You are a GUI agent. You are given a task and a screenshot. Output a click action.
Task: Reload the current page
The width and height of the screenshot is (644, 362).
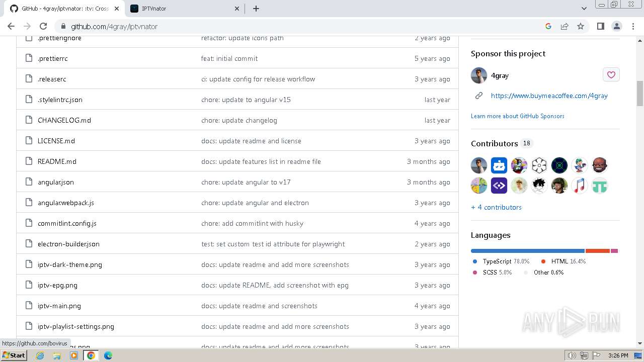(43, 26)
